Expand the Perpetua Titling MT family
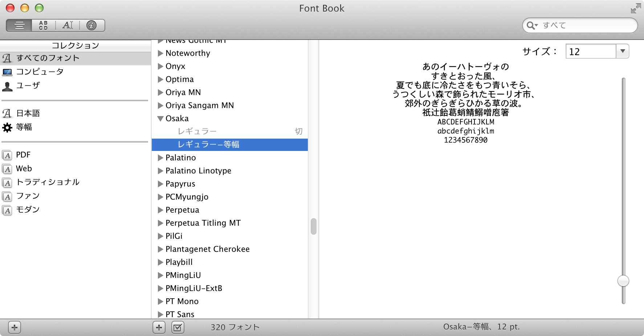This screenshot has width=644, height=336. pos(160,223)
